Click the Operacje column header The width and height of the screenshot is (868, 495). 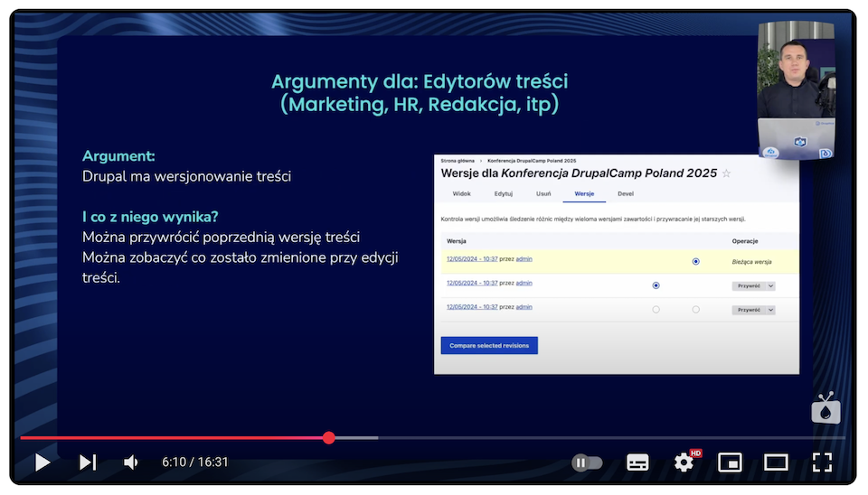[745, 241]
